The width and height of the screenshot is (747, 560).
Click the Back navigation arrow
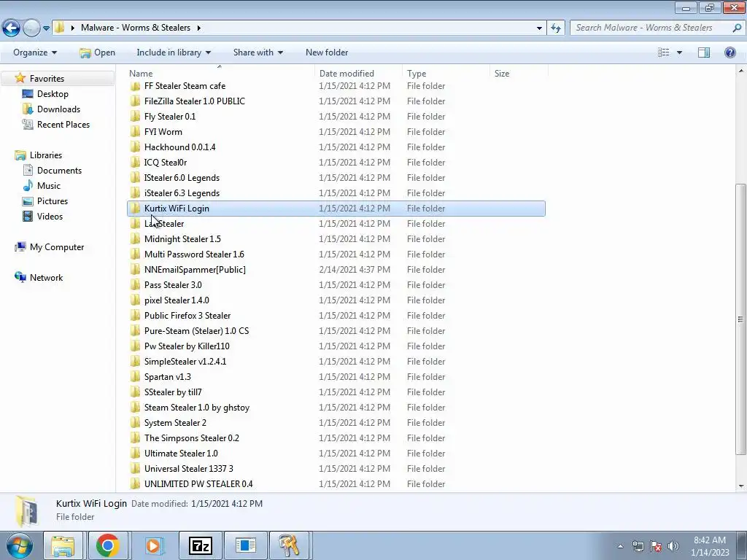point(12,28)
